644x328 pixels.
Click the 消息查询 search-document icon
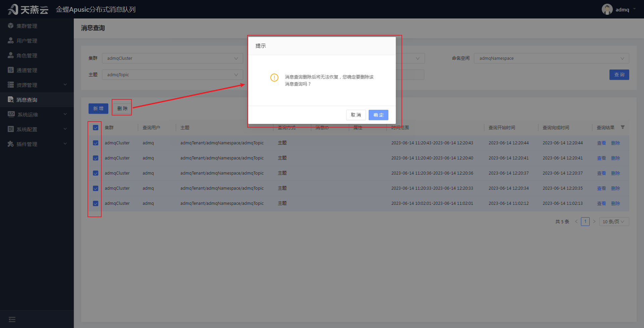[11, 100]
